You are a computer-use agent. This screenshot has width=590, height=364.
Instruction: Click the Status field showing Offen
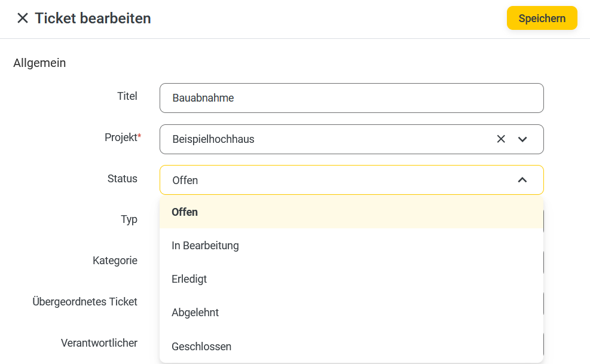click(351, 180)
